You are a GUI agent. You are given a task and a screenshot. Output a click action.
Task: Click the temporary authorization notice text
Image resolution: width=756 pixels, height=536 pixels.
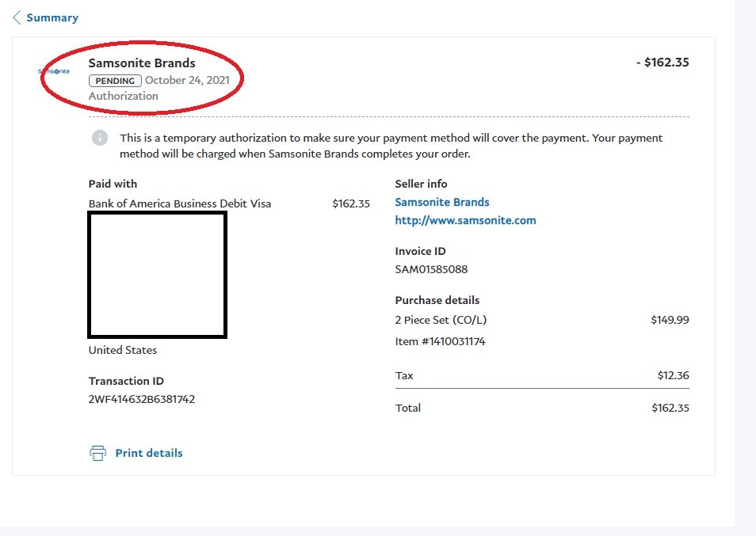[x=391, y=146]
